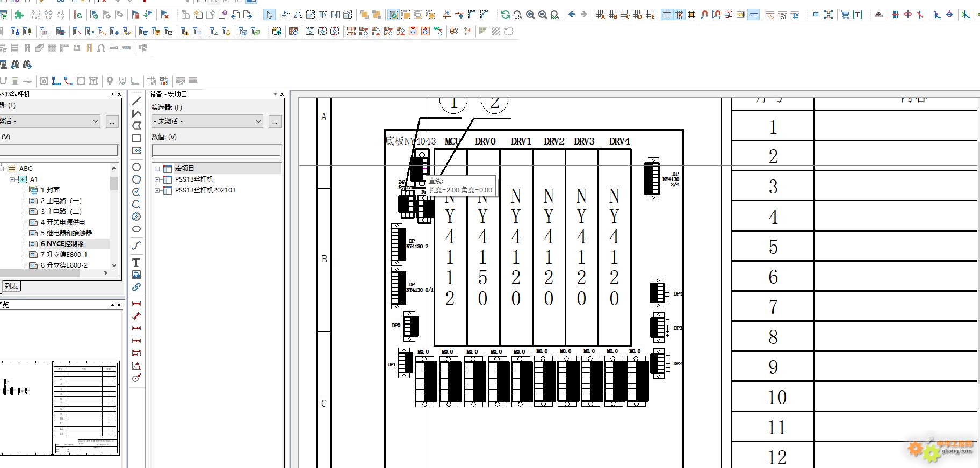Screen dimensions: 980x468
Task: Close the page navigator panel
Action: tap(120, 94)
